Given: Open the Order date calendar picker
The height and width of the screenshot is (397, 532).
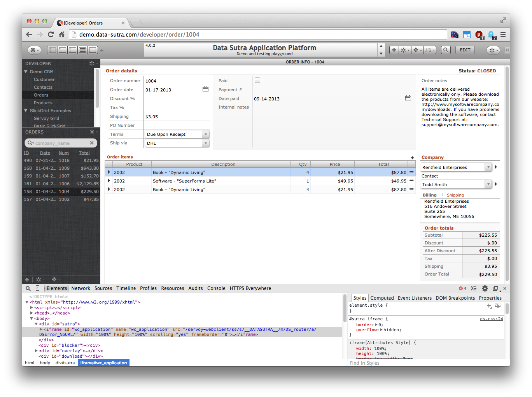Looking at the screenshot, I should pos(205,89).
